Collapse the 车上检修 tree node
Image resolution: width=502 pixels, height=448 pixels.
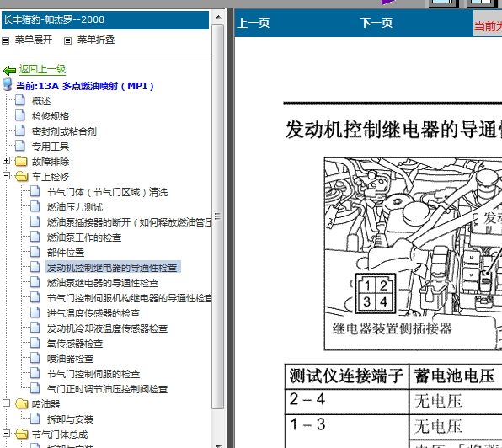click(x=6, y=176)
